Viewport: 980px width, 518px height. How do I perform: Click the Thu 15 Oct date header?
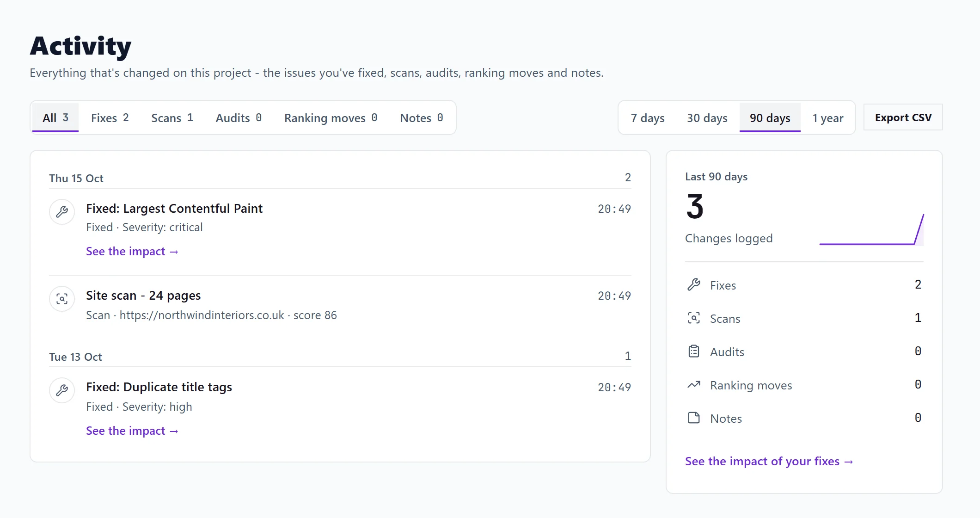pos(76,178)
